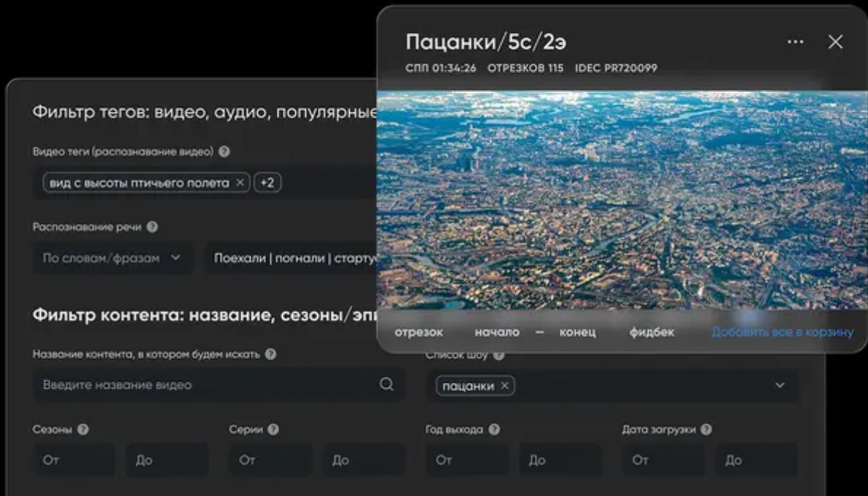Click the Сезоны 'От' field
The width and height of the screenshot is (868, 496).
75,460
